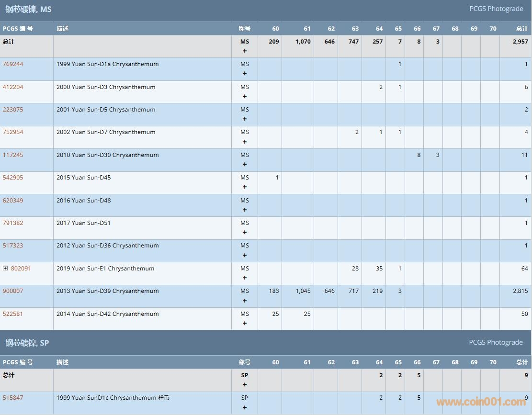The width and height of the screenshot is (532, 415).
Task: Click plus icon in 2010 Yuan Sun-D30 row
Action: [245, 165]
